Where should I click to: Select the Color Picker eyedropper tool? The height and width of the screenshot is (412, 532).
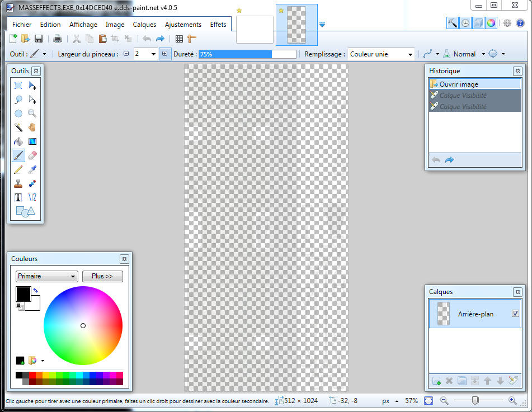(x=32, y=169)
